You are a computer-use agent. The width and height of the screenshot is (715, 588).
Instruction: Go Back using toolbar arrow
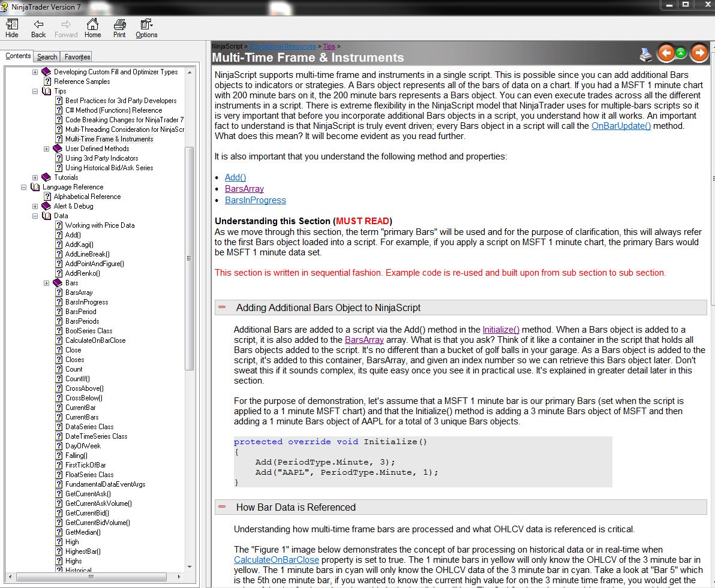click(x=38, y=28)
